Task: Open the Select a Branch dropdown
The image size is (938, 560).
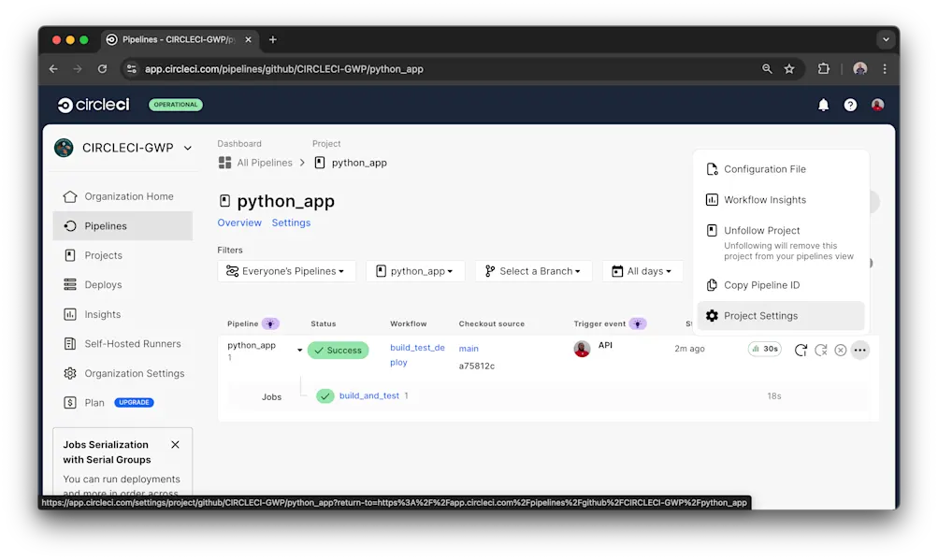Action: [534, 271]
